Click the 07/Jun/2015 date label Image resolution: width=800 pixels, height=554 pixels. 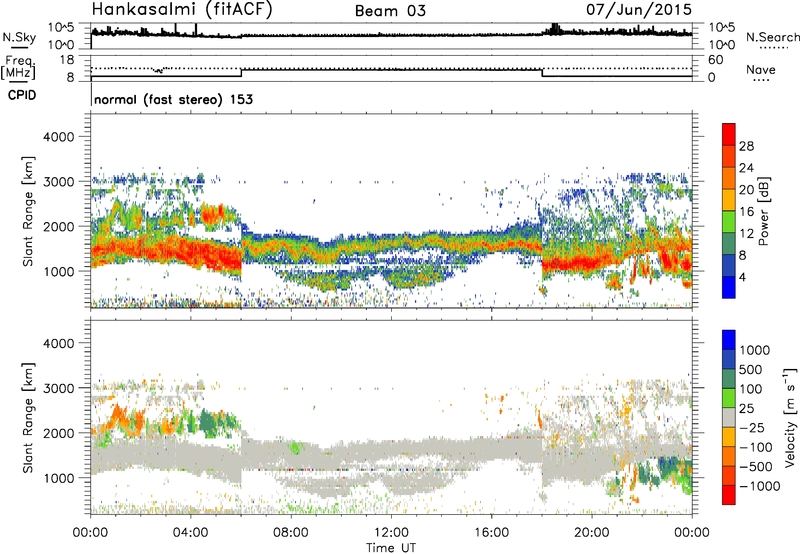pos(639,10)
